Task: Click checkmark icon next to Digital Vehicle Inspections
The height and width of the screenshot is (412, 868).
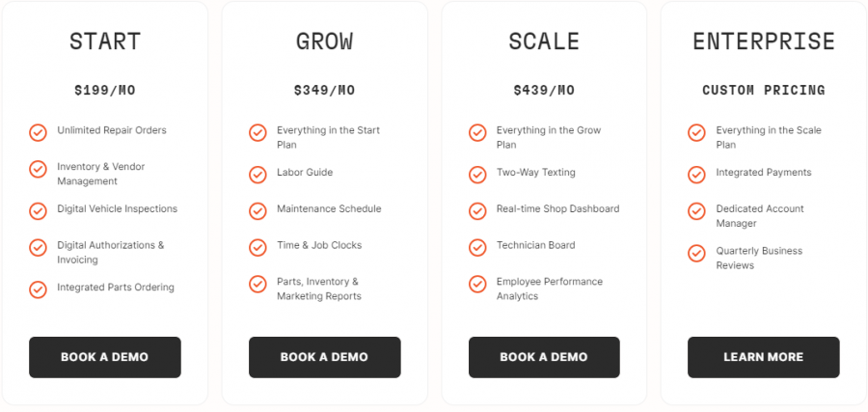Action: pyautogui.click(x=38, y=210)
